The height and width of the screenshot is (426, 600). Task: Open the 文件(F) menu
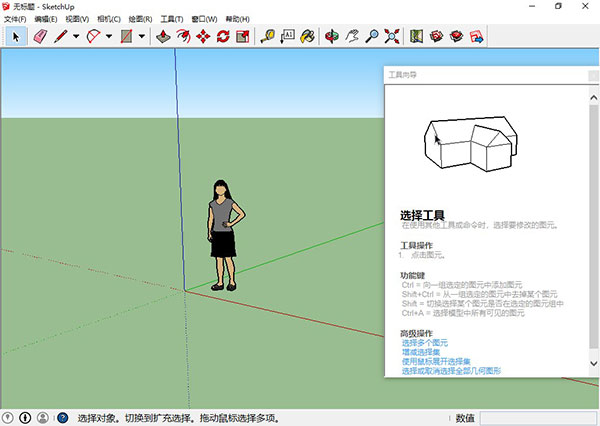coord(15,19)
